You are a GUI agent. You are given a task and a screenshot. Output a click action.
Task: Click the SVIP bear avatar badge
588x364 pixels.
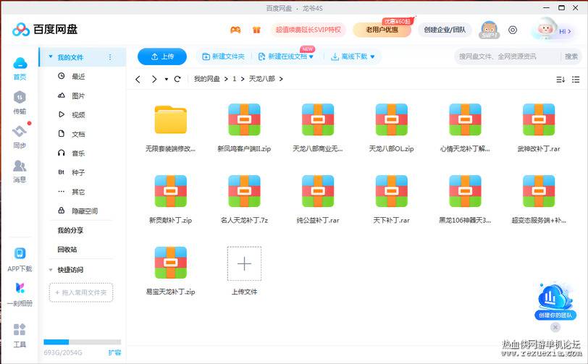click(x=490, y=30)
